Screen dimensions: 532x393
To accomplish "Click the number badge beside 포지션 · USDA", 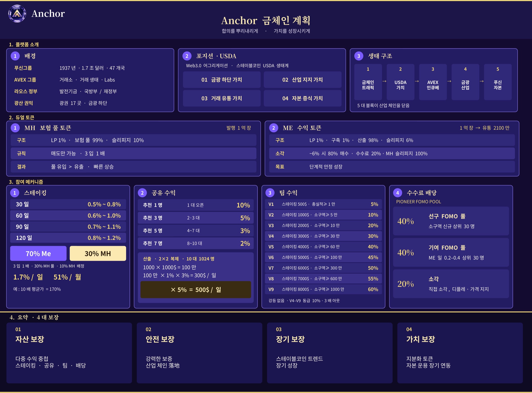I will click(x=187, y=56).
